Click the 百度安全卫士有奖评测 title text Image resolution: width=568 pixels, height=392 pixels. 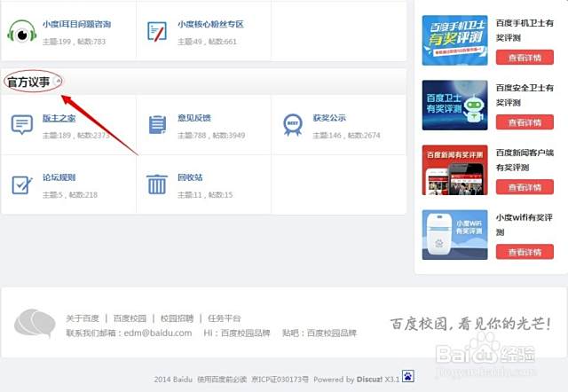(x=525, y=95)
